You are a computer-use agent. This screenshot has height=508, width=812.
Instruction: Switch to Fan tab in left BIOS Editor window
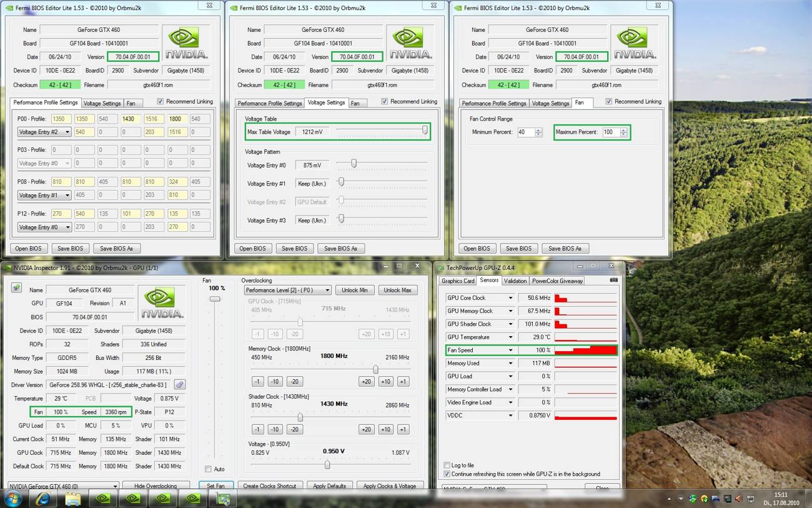[131, 103]
